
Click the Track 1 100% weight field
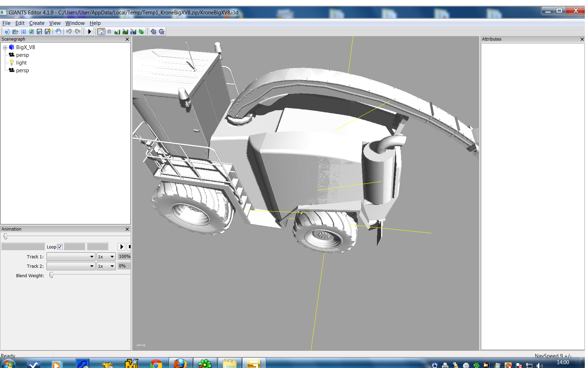[x=124, y=257]
